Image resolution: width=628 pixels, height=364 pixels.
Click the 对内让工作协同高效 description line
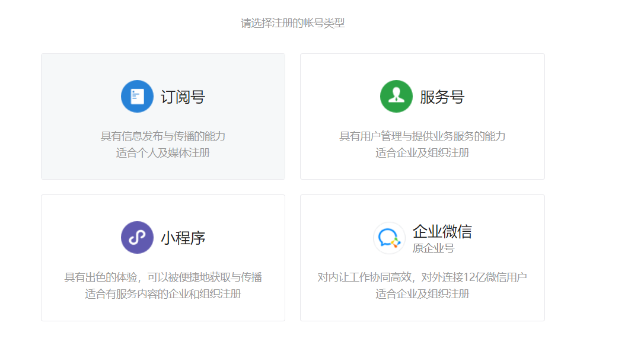point(422,277)
